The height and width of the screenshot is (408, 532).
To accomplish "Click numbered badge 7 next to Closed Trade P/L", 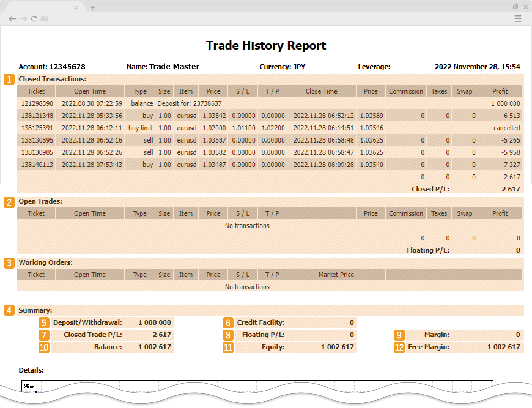I will coord(44,335).
